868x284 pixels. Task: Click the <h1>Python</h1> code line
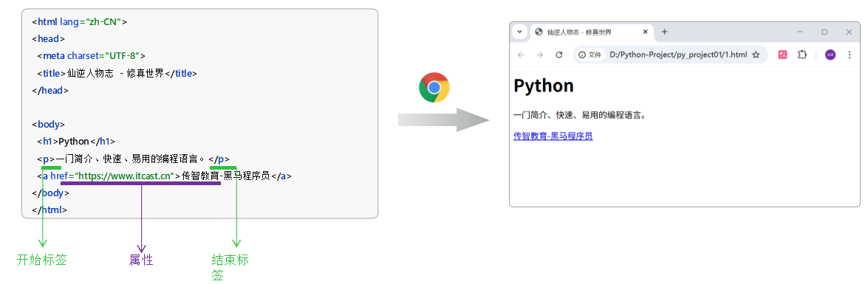[76, 142]
